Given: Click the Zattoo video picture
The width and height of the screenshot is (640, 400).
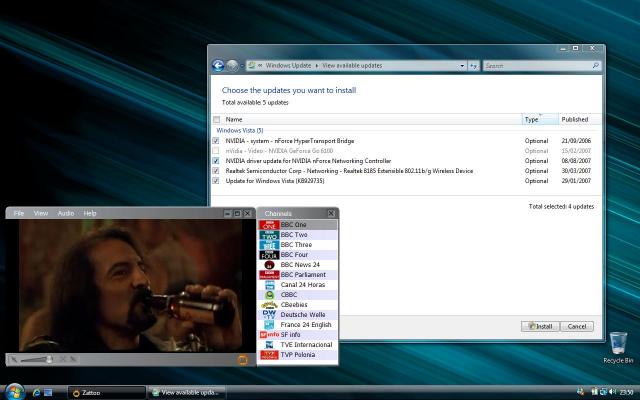Looking at the screenshot, I should click(130, 285).
